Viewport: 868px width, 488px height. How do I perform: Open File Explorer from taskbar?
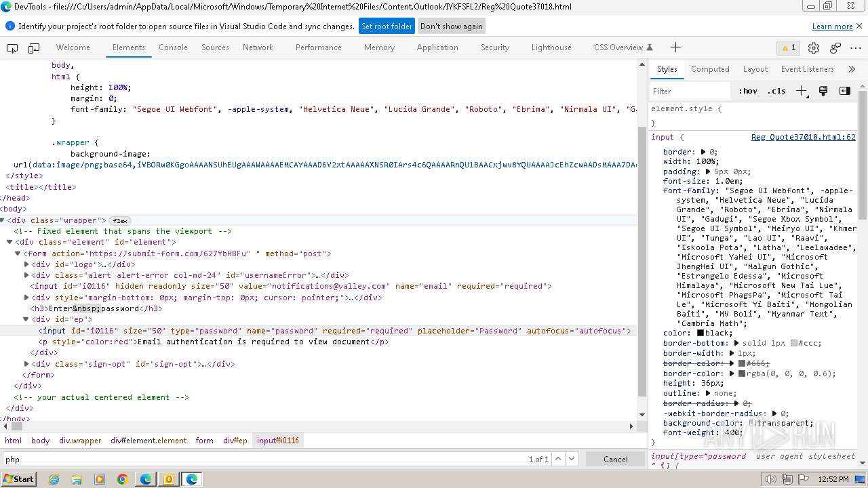77,479
